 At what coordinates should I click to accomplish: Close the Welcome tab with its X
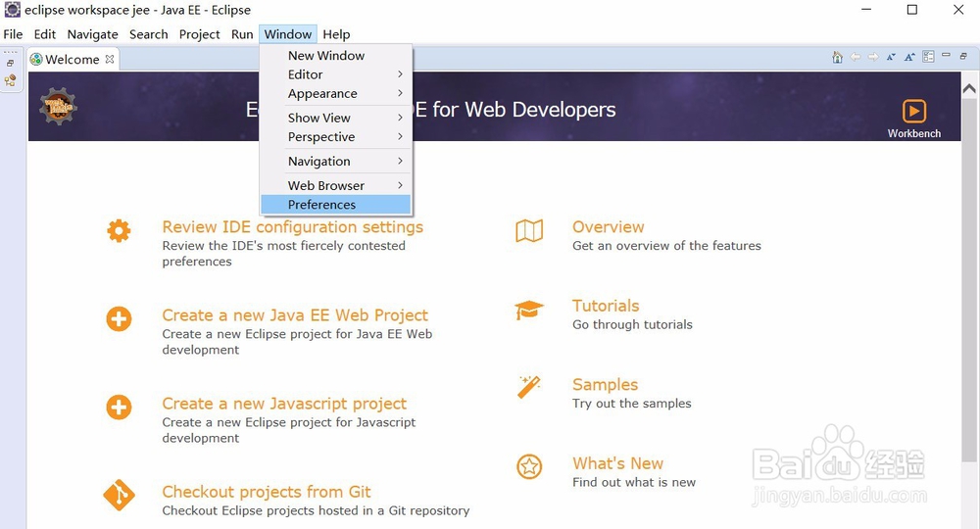pyautogui.click(x=110, y=59)
